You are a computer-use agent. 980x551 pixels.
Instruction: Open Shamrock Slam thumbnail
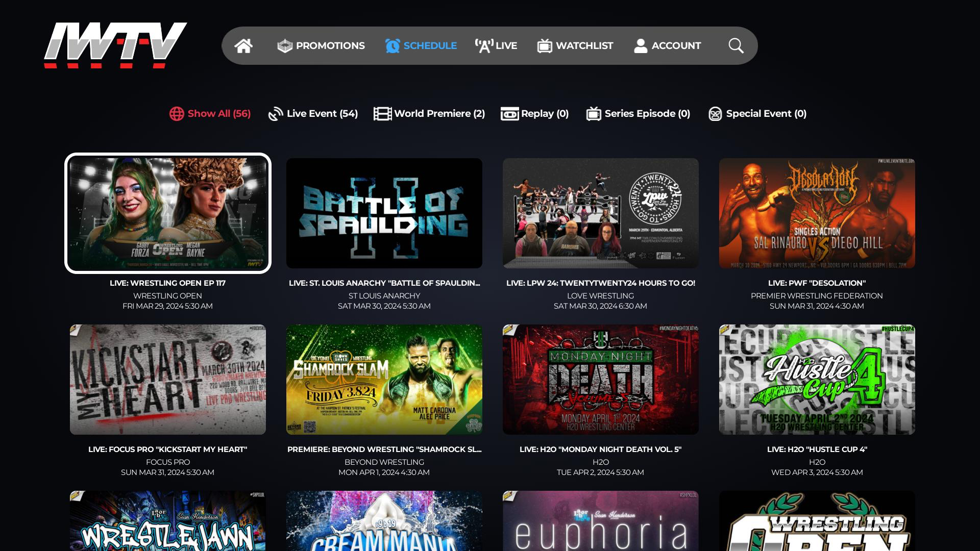pos(384,380)
